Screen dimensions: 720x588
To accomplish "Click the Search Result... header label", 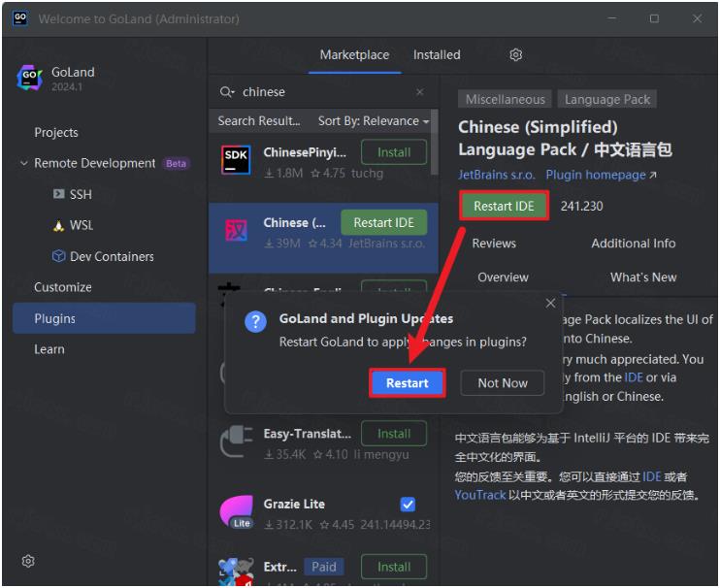I will click(x=258, y=121).
